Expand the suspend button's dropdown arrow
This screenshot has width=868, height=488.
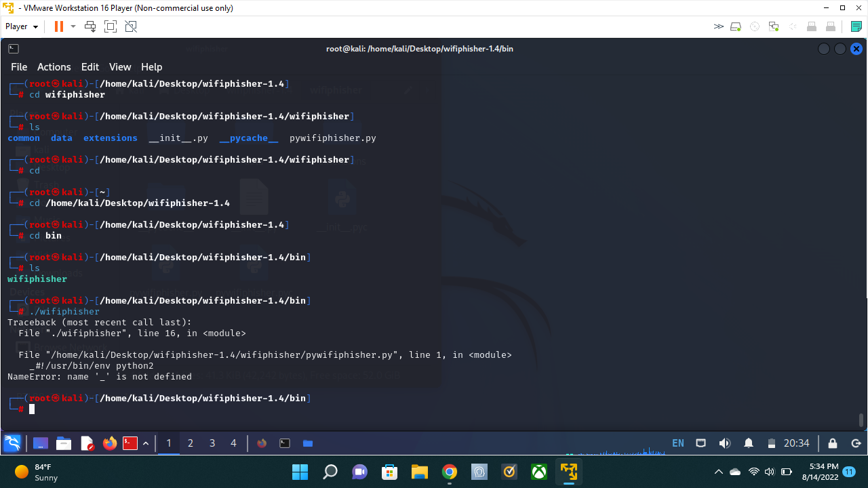73,26
